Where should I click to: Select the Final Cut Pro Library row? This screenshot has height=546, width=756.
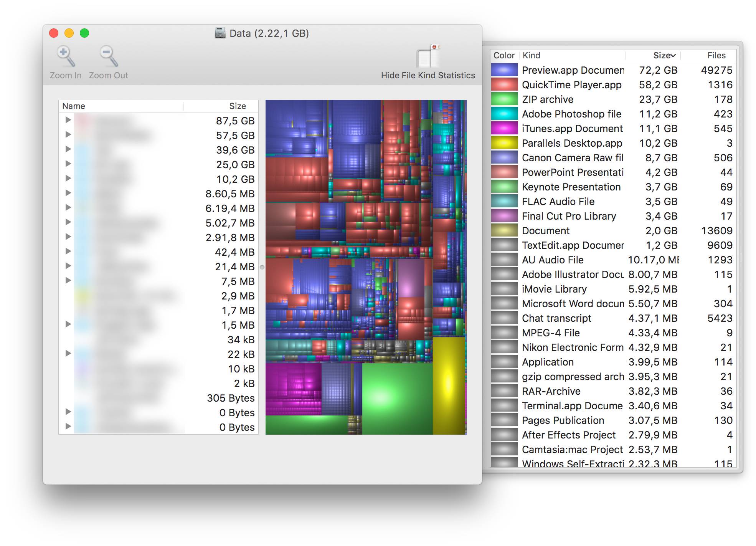(x=613, y=216)
